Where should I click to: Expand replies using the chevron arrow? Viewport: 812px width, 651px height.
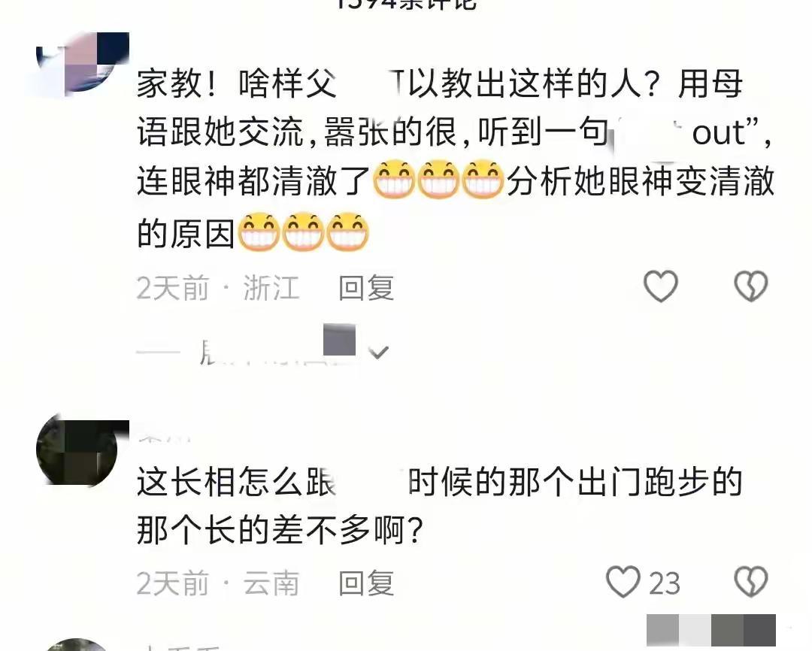coord(378,353)
